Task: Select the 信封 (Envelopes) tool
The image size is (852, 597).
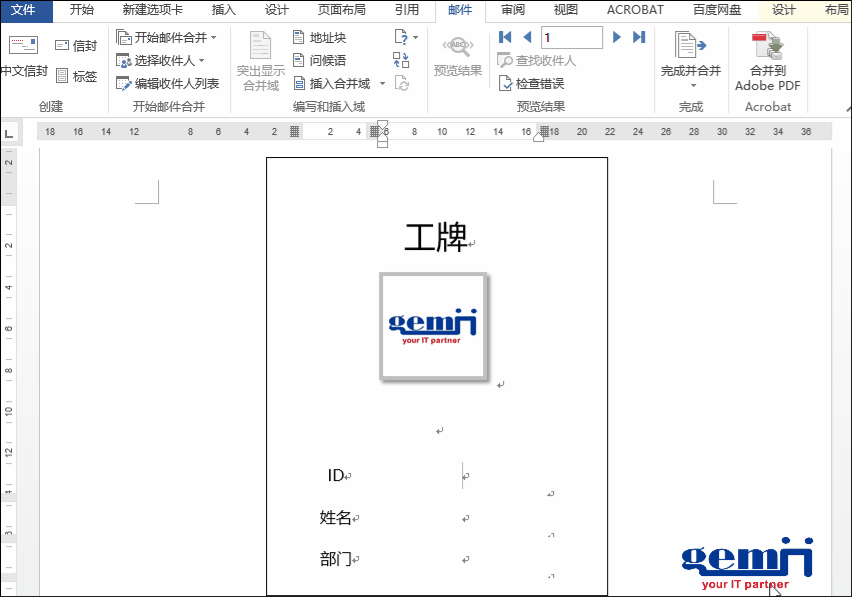Action: [77, 44]
